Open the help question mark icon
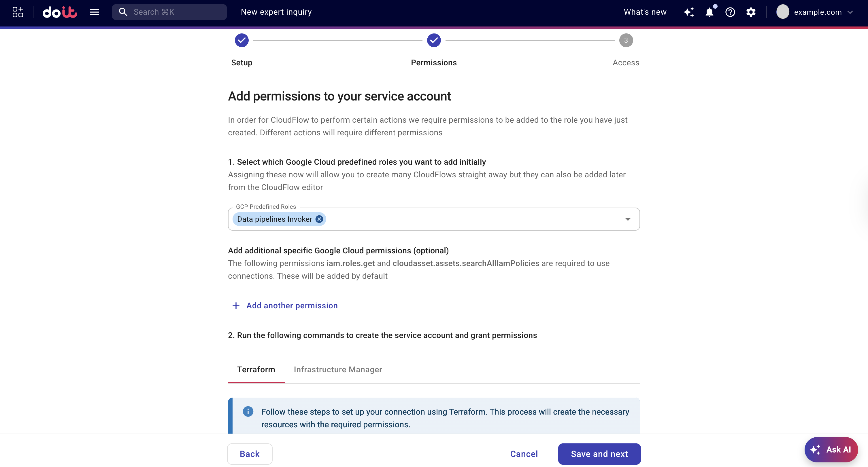 pos(730,12)
